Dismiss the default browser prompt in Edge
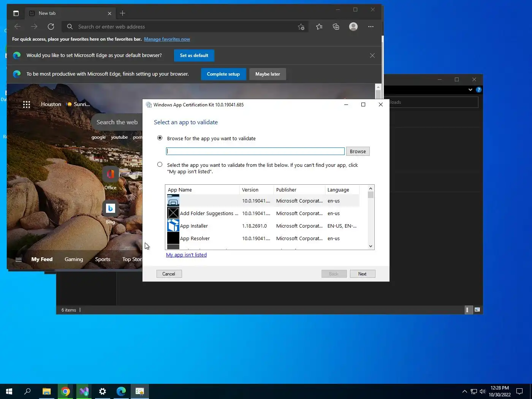Image resolution: width=532 pixels, height=399 pixels. 372,55
